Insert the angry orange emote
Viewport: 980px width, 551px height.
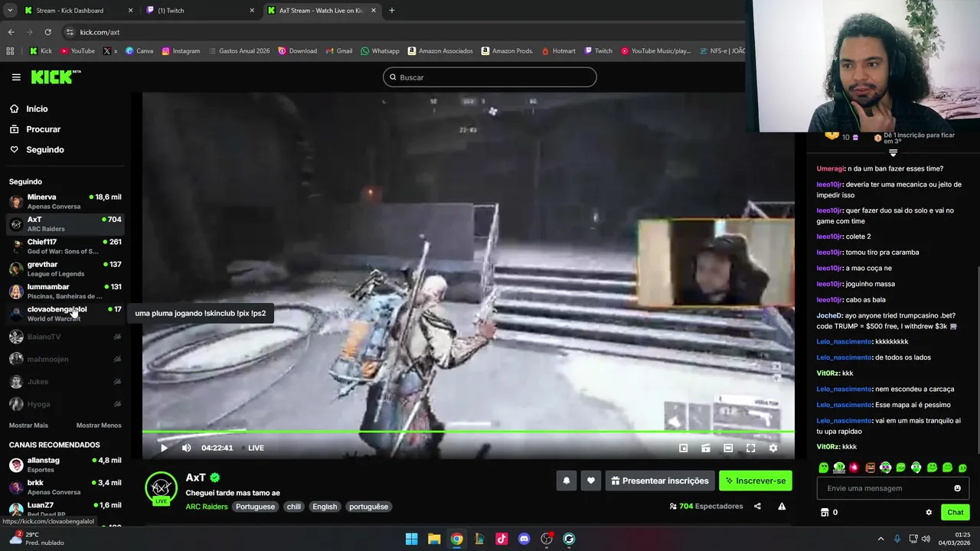point(870,468)
